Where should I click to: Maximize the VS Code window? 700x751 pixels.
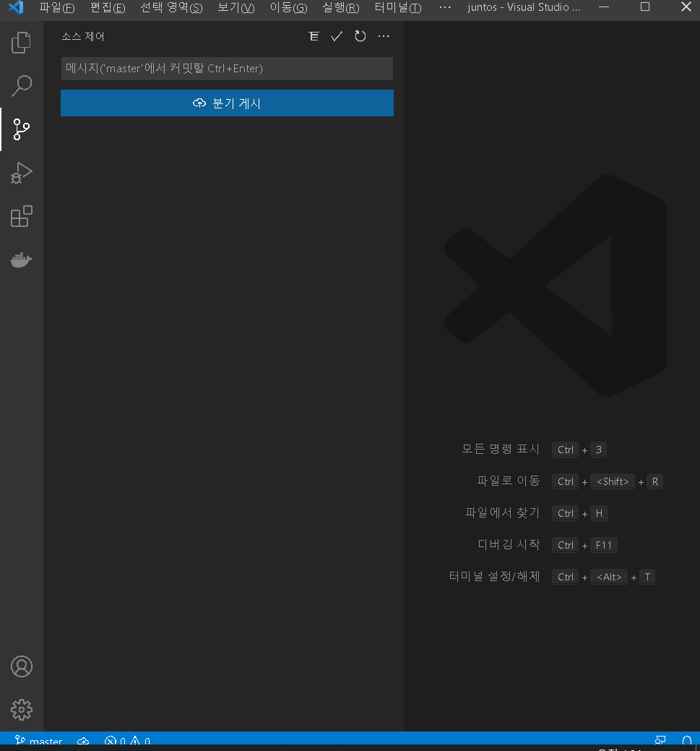click(645, 7)
